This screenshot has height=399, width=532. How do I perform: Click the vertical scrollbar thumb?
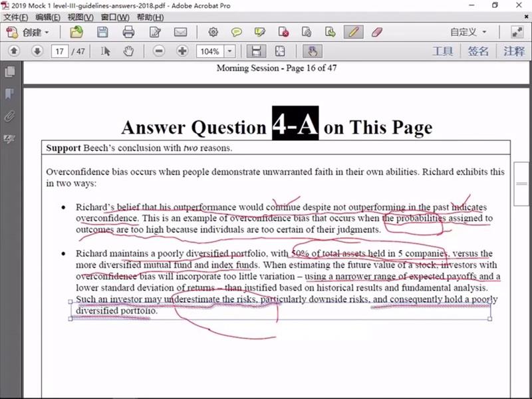click(522, 184)
